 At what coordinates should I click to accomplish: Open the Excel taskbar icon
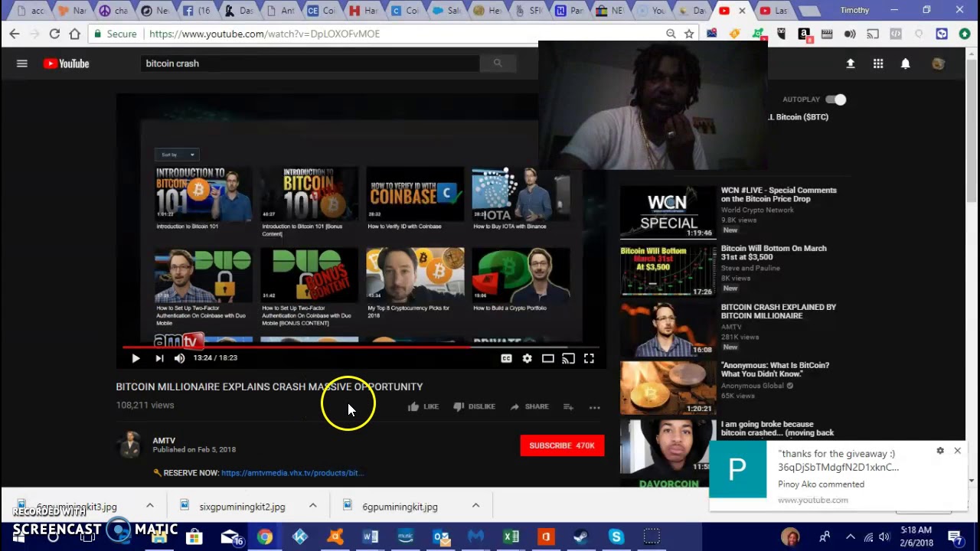pos(511,537)
